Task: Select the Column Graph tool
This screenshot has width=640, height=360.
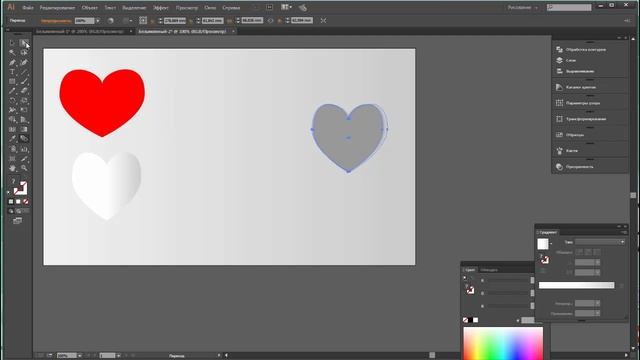Action: tap(24, 149)
